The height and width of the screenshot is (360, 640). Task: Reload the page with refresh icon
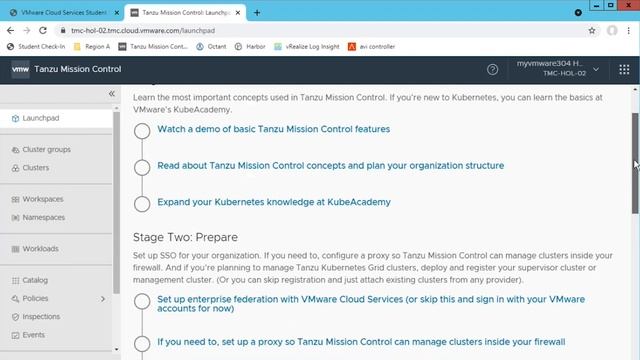tap(42, 30)
